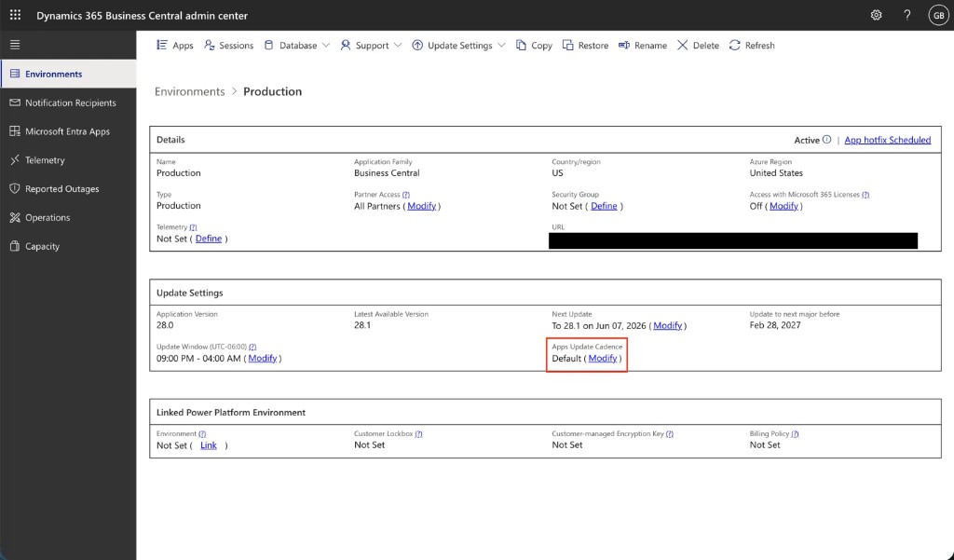Click the Delete X icon

tap(683, 45)
